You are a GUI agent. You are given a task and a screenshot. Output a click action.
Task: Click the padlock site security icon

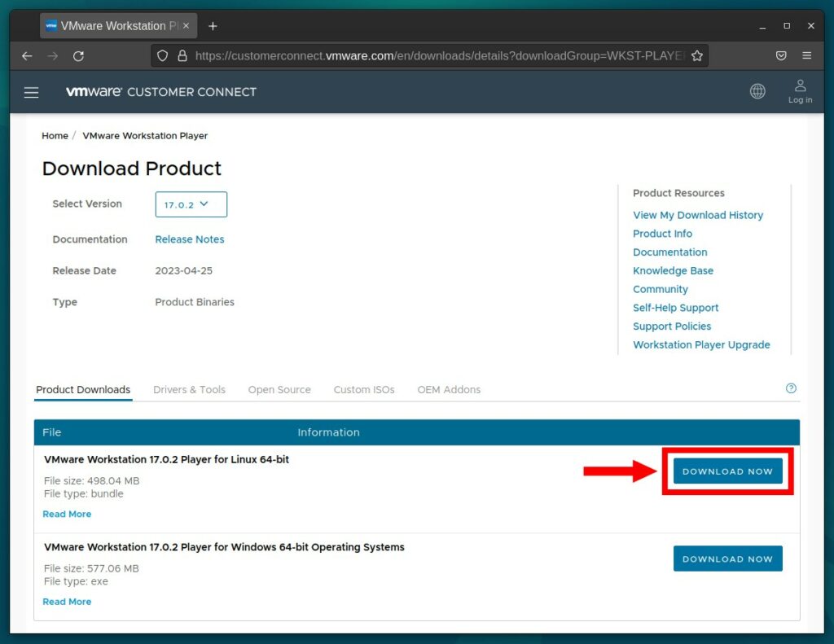coord(182,56)
